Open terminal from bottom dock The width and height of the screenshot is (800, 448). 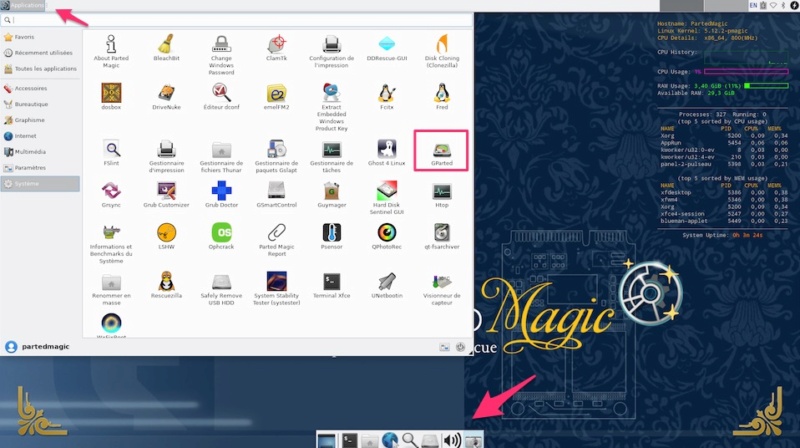coord(349,440)
